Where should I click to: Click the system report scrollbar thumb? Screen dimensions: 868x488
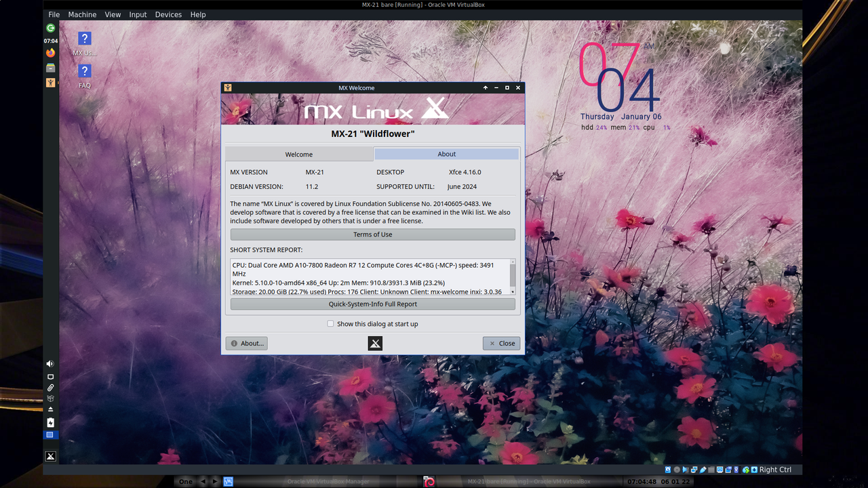pos(513,275)
